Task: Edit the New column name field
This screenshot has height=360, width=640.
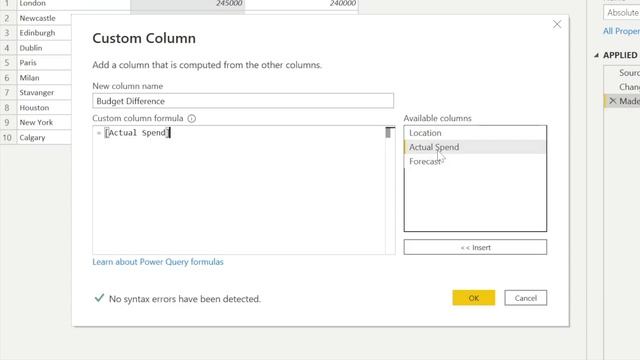Action: pos(243,101)
